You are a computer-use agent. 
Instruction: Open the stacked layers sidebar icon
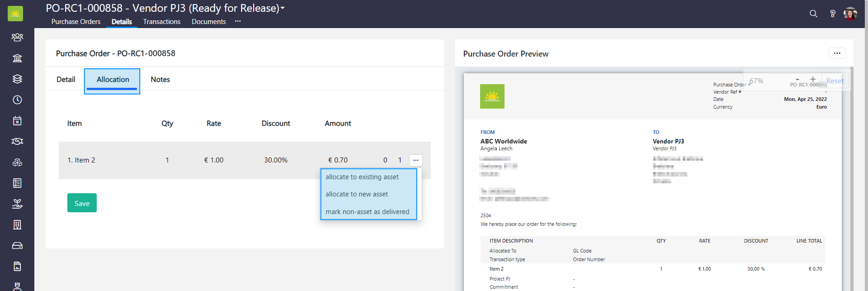point(17,79)
